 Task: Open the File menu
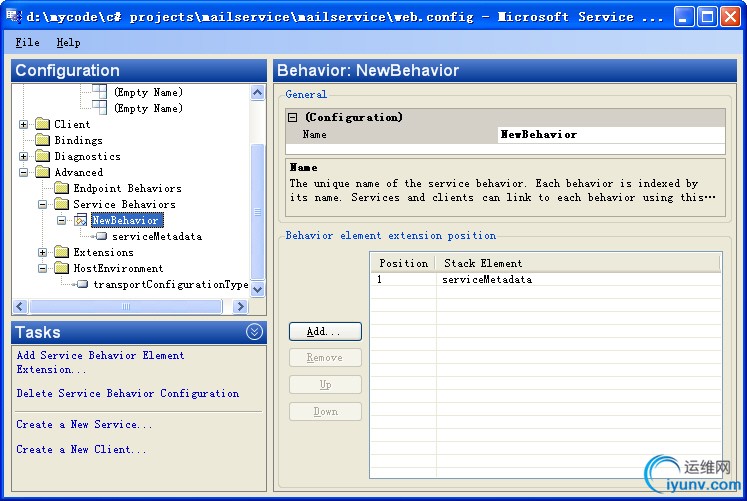[27, 42]
